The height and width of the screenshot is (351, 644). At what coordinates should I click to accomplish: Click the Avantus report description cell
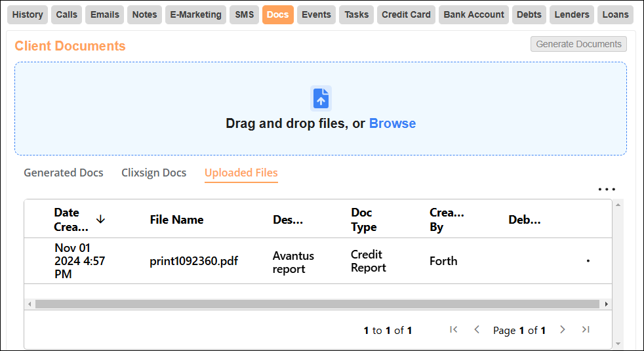[293, 262]
